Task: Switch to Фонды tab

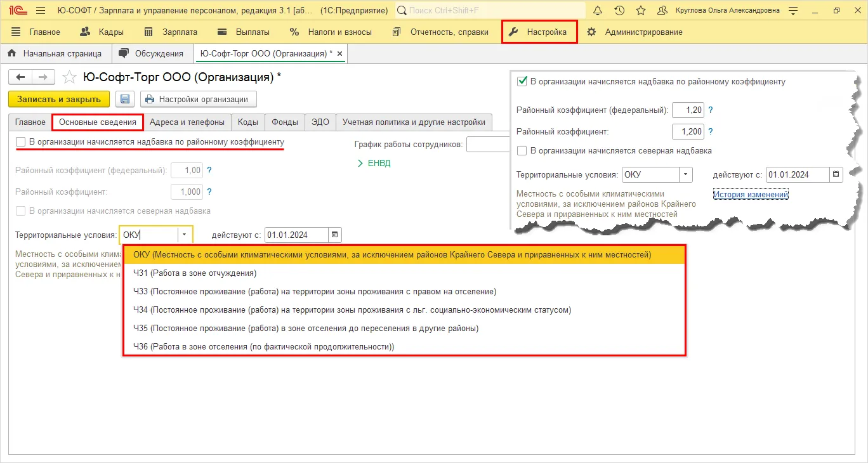Action: [285, 122]
